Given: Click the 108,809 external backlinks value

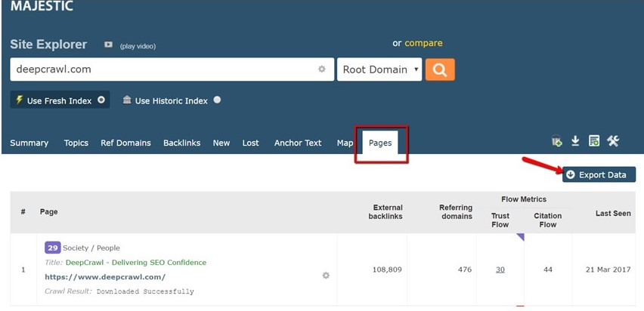Looking at the screenshot, I should [387, 269].
